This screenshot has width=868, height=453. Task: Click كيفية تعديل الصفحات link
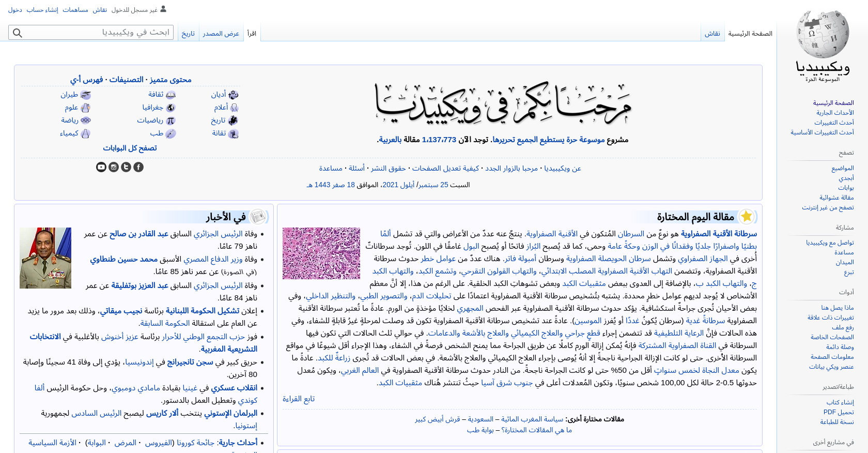coord(445,168)
